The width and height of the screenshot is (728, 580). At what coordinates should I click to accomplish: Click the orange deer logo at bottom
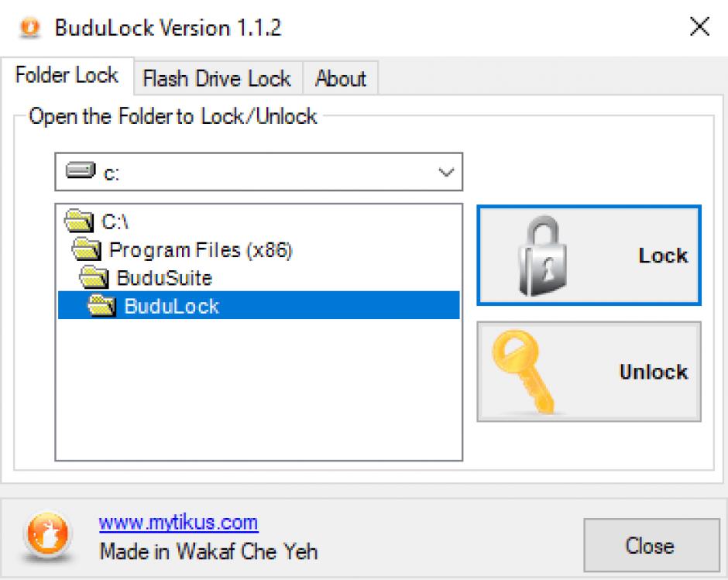(48, 535)
